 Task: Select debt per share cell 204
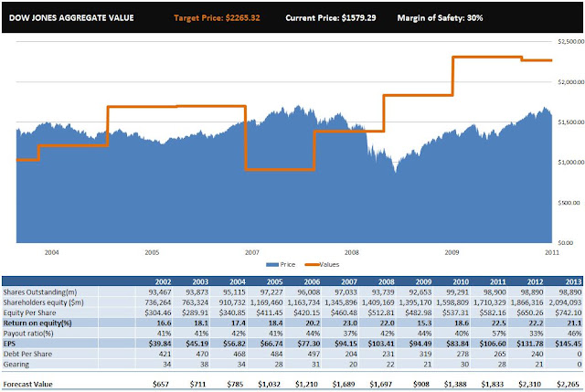[351, 354]
